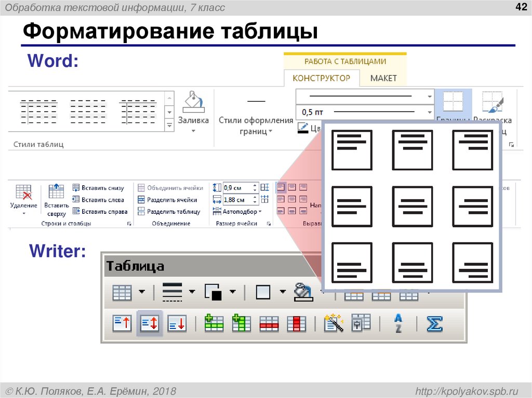
Task: Open Writer AutoFormat magic wand icon
Action: tap(334, 323)
